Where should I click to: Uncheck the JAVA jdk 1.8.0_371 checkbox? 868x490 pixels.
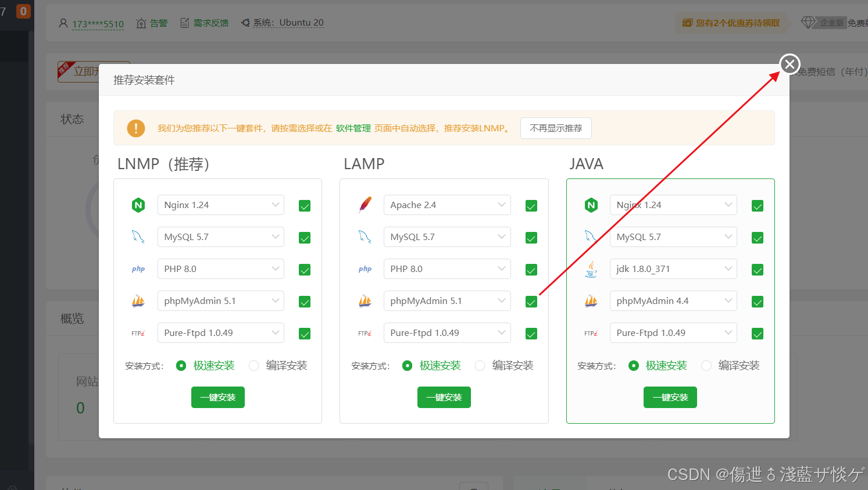point(758,270)
